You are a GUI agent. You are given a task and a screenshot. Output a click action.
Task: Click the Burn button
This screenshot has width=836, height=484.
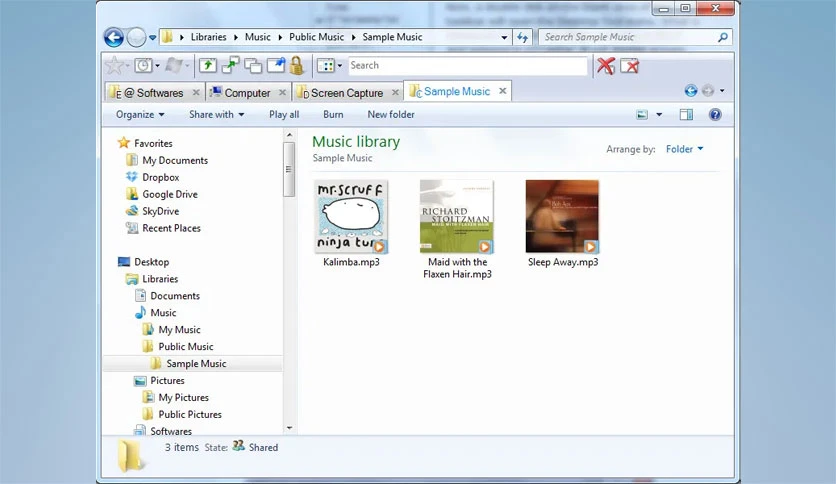[x=333, y=115]
